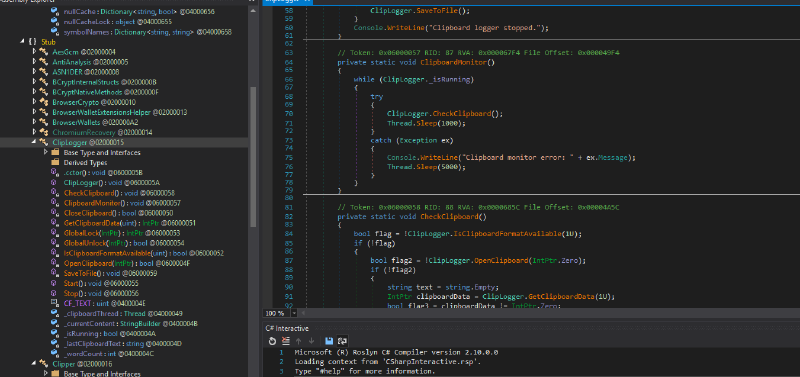Click the Derived Types folder icon

tap(55, 163)
